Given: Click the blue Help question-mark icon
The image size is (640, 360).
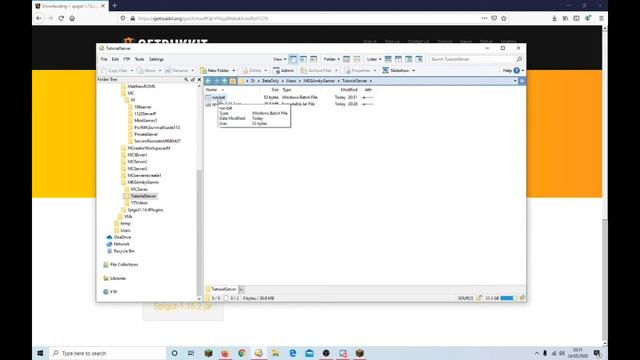Looking at the screenshot, I should point(517,71).
